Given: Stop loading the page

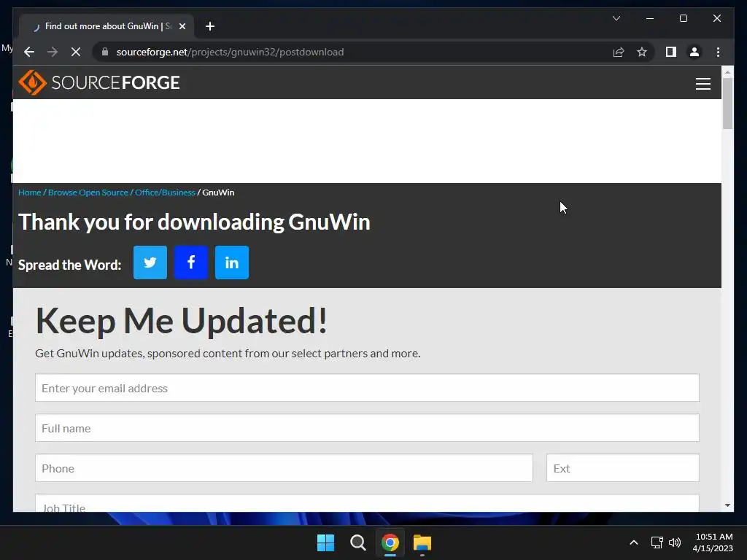Looking at the screenshot, I should pos(76,52).
